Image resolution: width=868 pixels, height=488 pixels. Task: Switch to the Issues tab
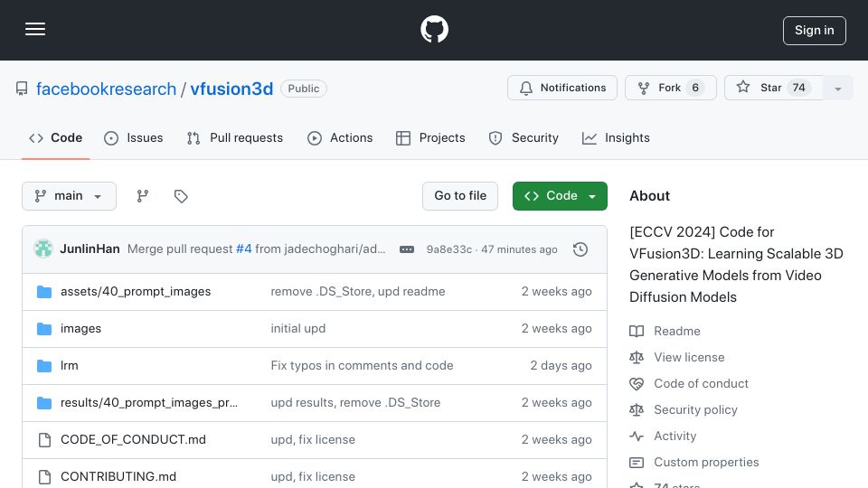pos(134,137)
